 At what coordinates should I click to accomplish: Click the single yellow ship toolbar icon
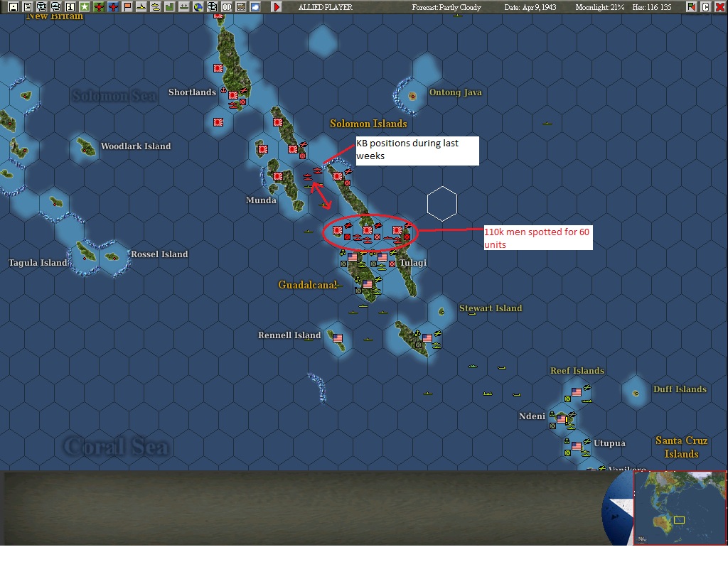tap(141, 7)
